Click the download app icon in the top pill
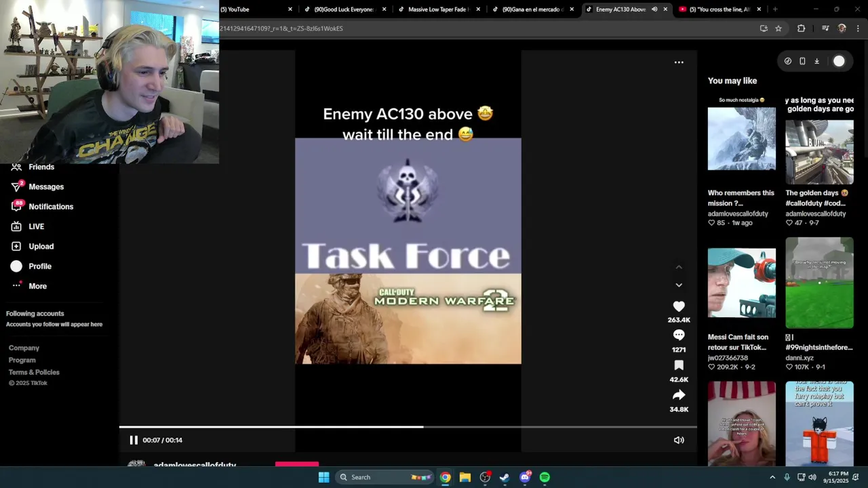 pyautogui.click(x=816, y=61)
